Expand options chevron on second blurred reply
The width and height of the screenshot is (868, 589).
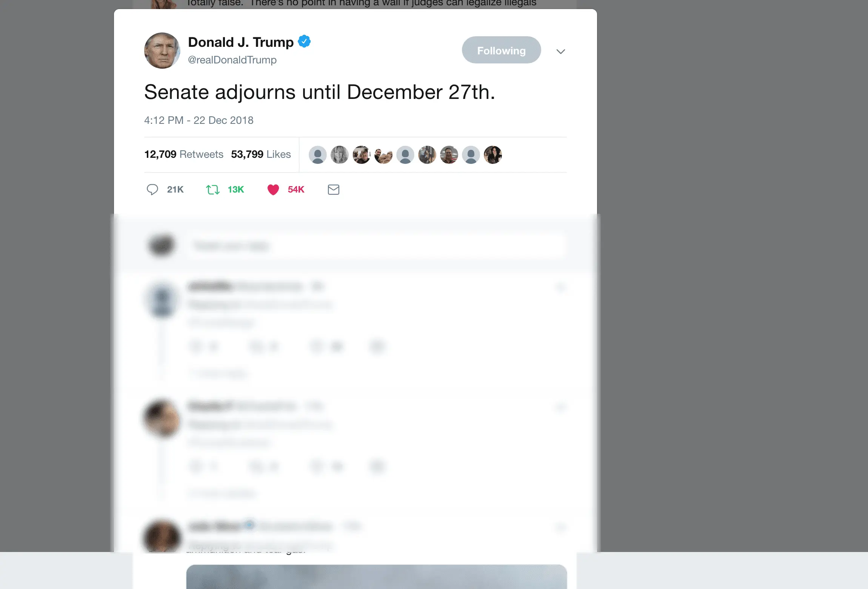pyautogui.click(x=561, y=407)
